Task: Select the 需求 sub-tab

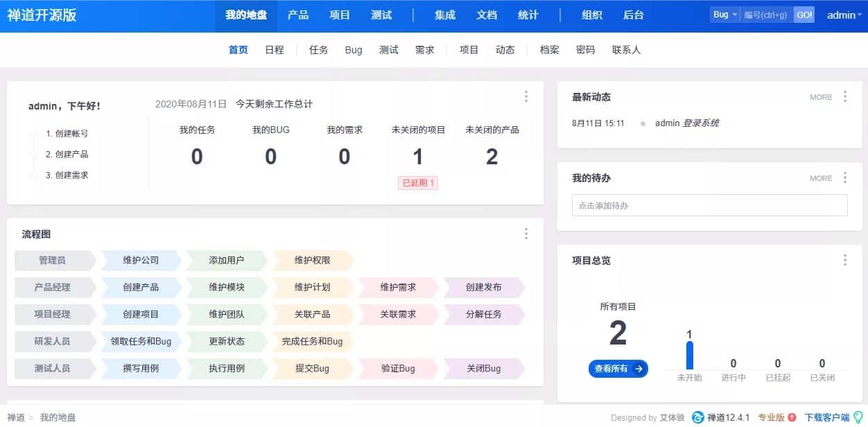Action: (425, 50)
